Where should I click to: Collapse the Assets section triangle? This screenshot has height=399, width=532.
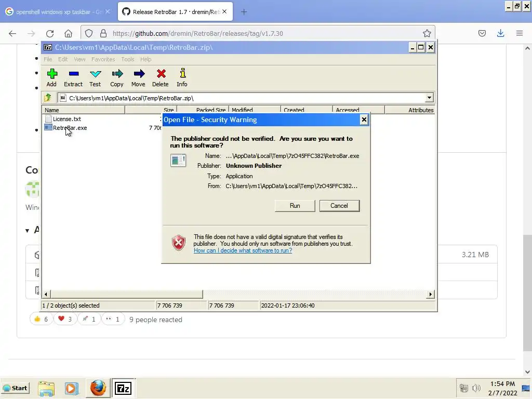[27, 230]
